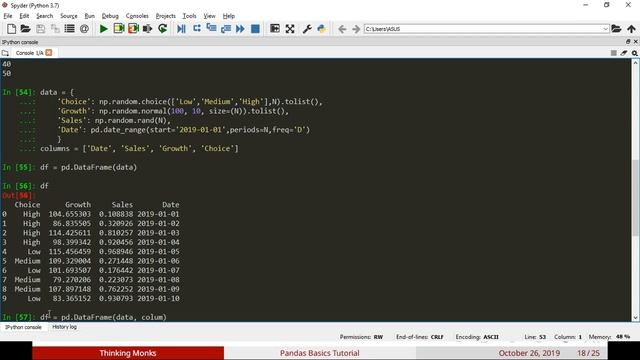Save file with the floppy disk icon

[x=40, y=29]
